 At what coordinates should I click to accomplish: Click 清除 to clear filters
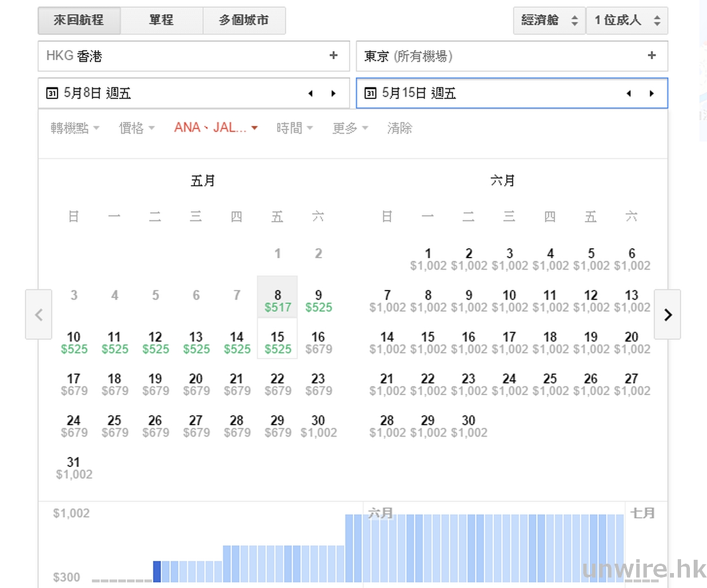point(399,128)
